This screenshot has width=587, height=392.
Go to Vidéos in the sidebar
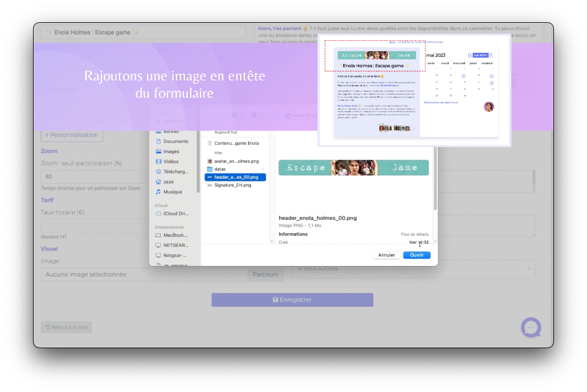tap(170, 161)
